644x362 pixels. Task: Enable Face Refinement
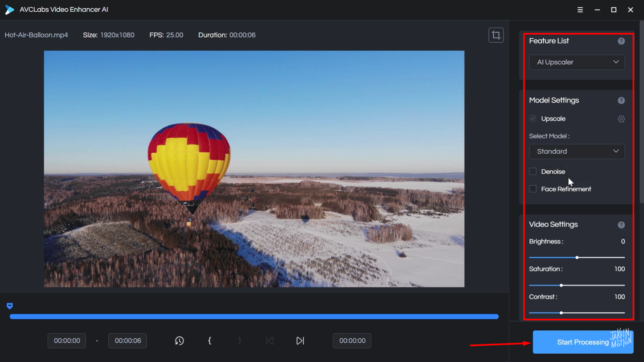[x=533, y=189]
